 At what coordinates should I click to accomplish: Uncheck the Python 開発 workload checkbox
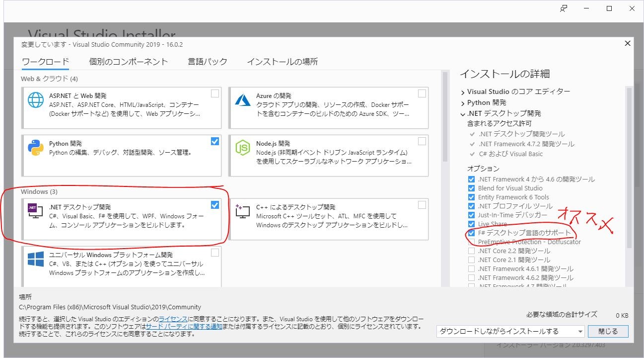215,141
